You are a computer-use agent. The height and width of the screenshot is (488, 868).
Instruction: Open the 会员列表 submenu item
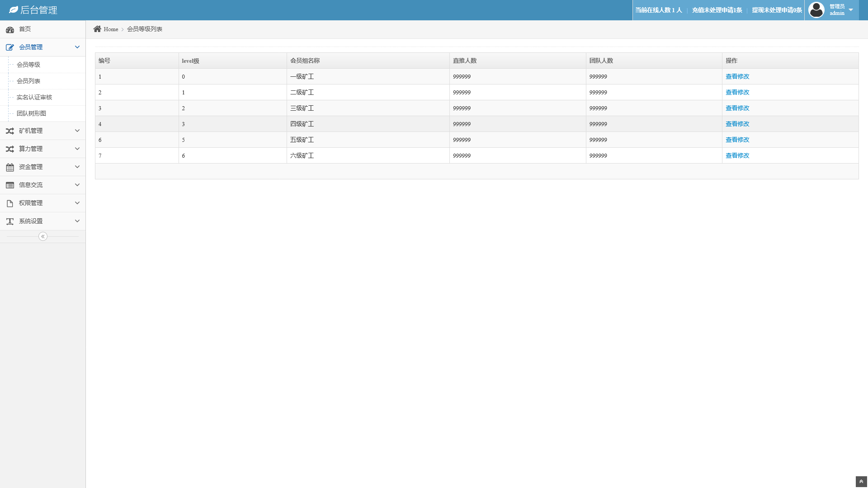28,81
